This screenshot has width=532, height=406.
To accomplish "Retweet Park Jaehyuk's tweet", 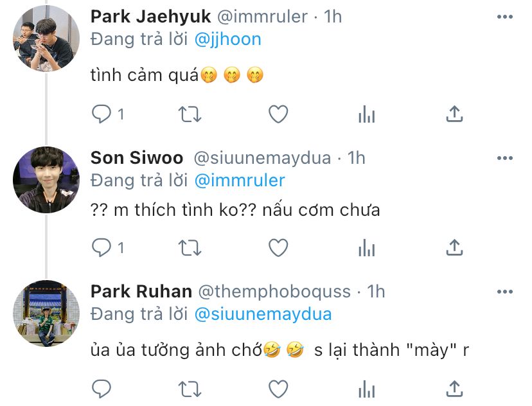I will click(189, 114).
